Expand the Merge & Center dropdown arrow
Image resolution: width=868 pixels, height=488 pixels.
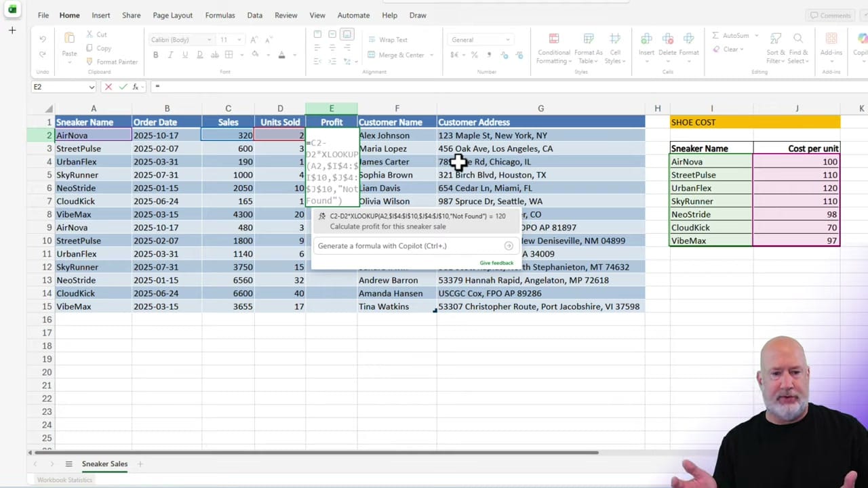point(430,55)
